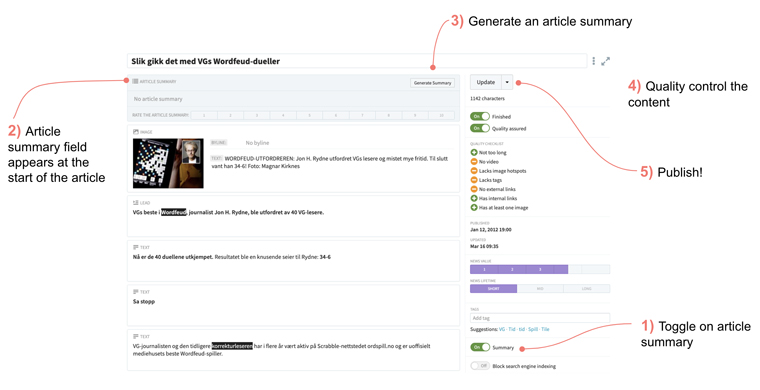
Task: Rate the article summary 5
Action: point(310,115)
